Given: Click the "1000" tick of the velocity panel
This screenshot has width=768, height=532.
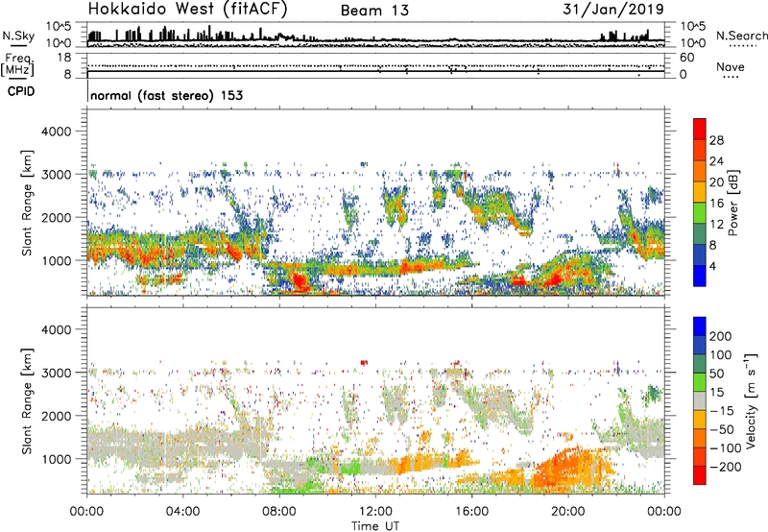Looking at the screenshot, I should coord(56,459).
